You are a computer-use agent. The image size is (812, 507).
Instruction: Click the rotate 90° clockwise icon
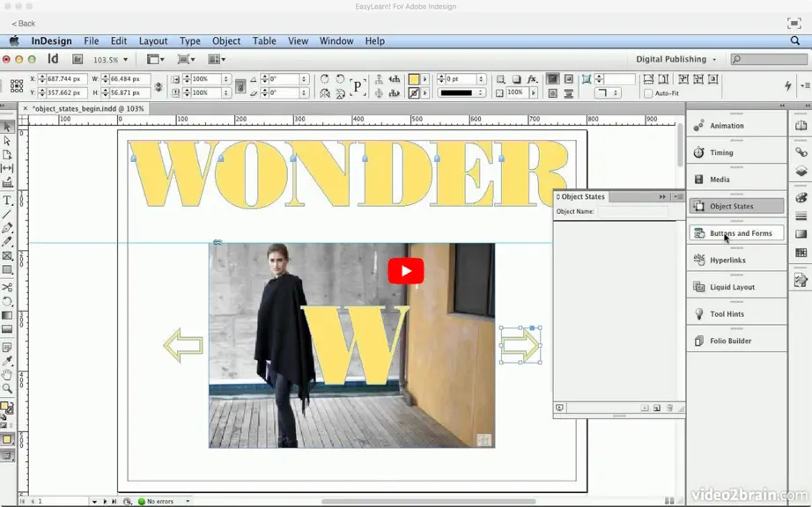(x=325, y=79)
